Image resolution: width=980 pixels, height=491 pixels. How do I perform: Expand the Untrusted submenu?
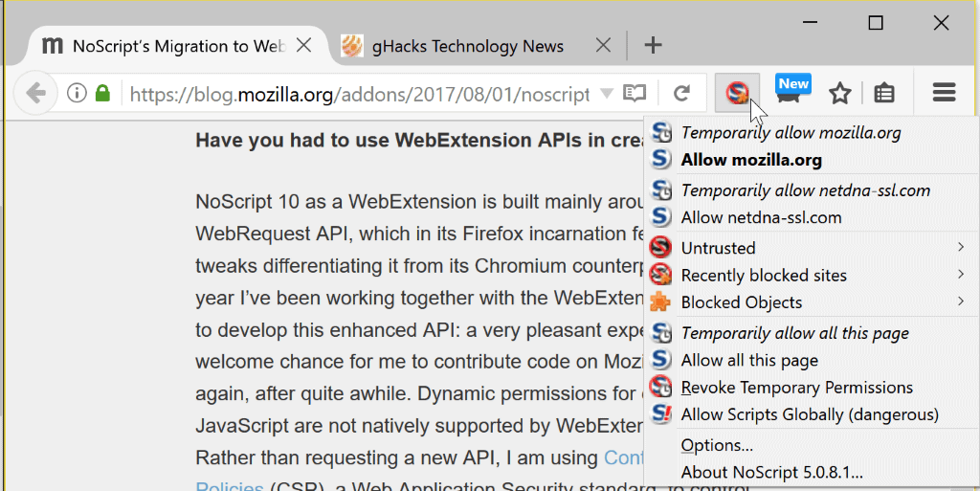click(x=811, y=248)
